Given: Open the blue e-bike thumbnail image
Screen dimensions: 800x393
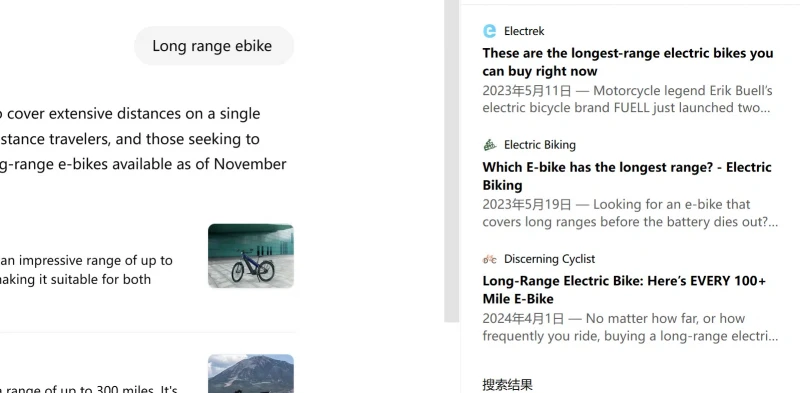Looking at the screenshot, I should (x=251, y=256).
